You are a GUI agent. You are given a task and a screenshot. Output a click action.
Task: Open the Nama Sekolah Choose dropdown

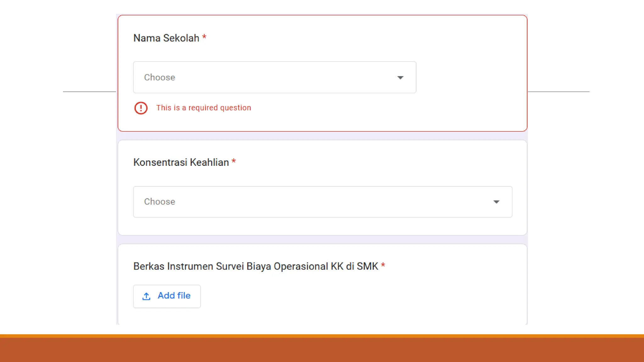click(x=274, y=77)
